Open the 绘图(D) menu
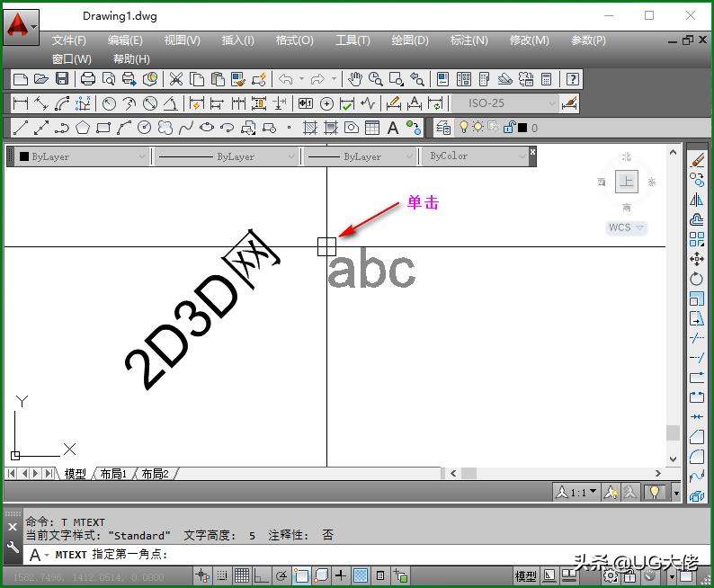 click(x=410, y=40)
